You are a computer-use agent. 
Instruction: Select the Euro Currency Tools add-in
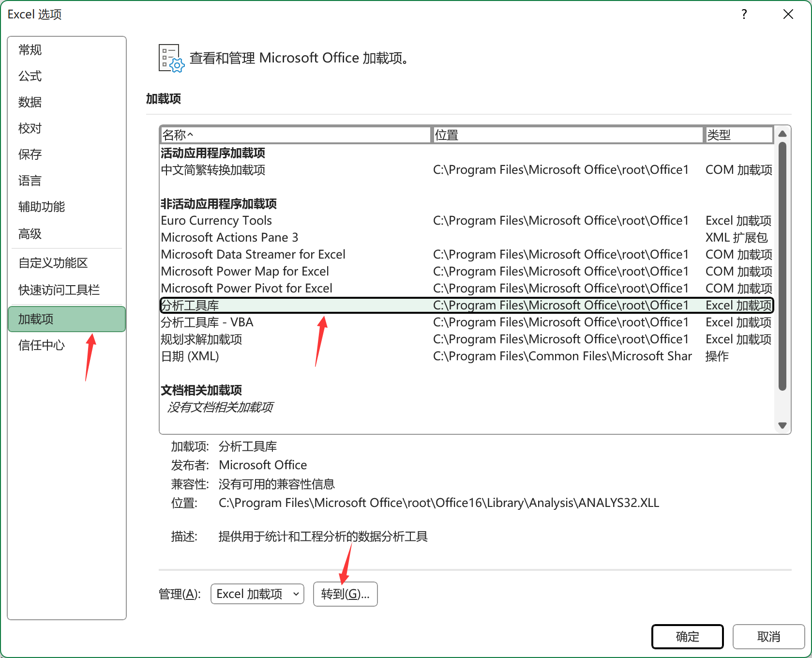[466, 221]
